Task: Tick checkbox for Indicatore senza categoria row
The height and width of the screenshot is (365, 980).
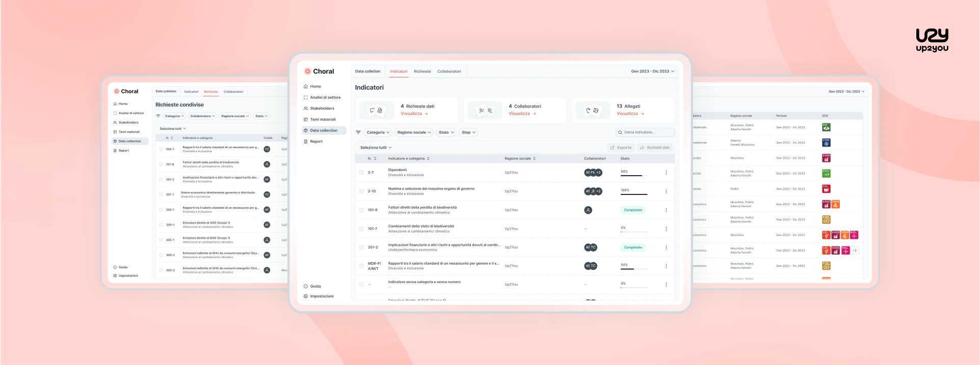Action: (x=361, y=285)
